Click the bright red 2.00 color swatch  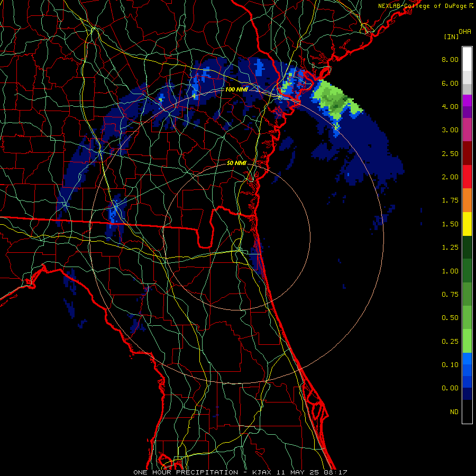pos(467,177)
